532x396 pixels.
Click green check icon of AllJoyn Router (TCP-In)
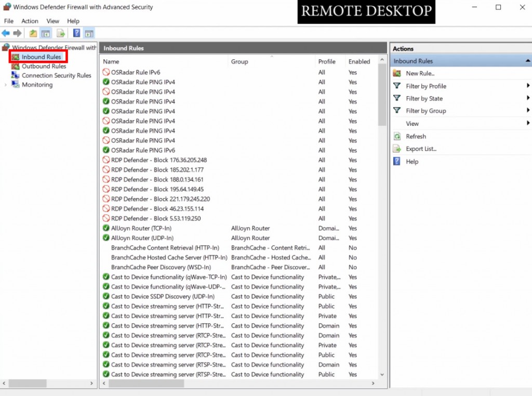point(106,228)
